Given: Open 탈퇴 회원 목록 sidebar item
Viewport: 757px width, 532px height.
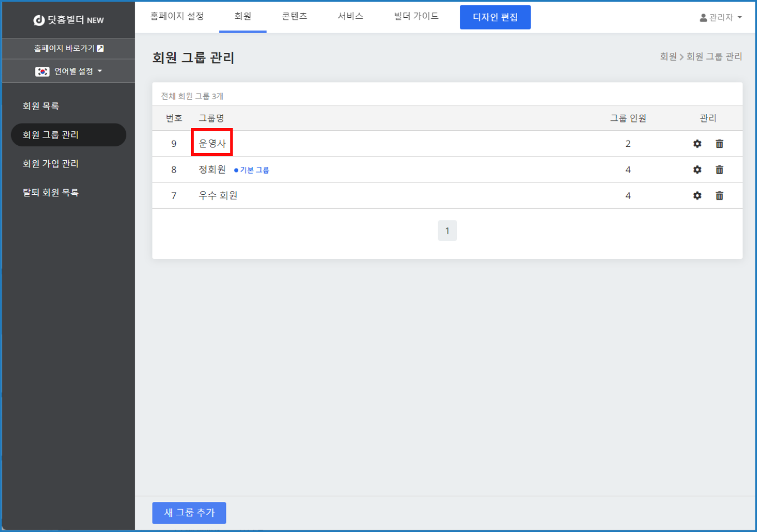Looking at the screenshot, I should (x=51, y=193).
